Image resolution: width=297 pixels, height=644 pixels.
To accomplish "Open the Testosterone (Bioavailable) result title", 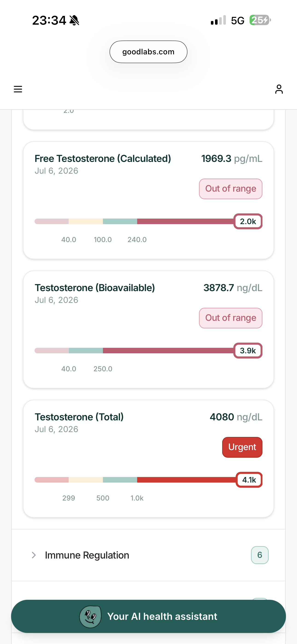I will 95,288.
